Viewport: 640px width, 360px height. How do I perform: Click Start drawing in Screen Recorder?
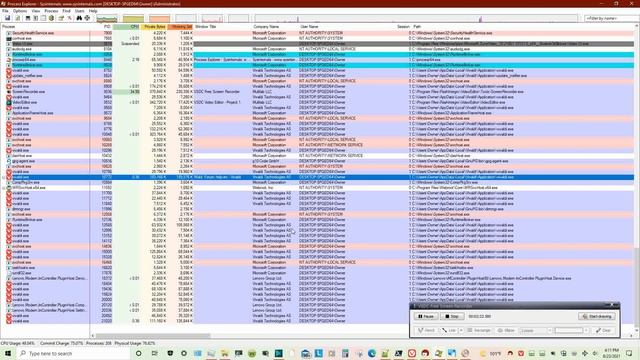[x=597, y=316]
